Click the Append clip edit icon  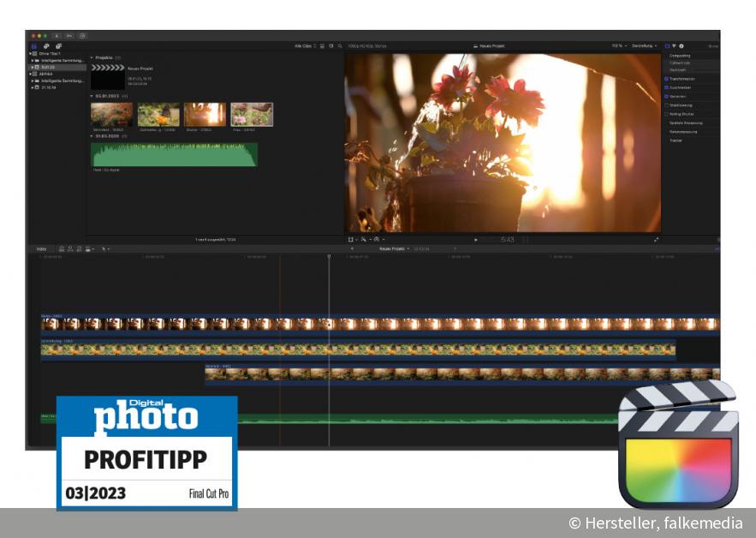click(x=79, y=249)
